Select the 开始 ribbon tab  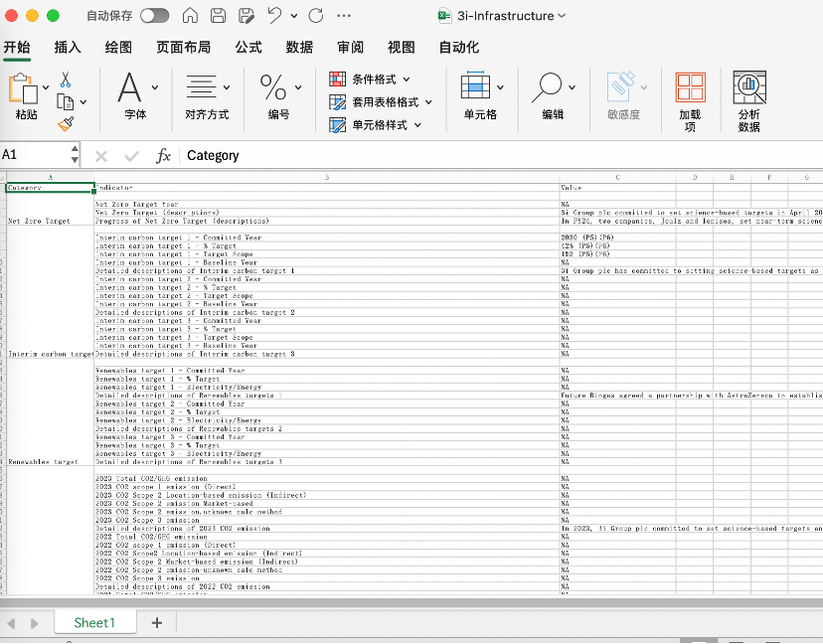point(17,48)
